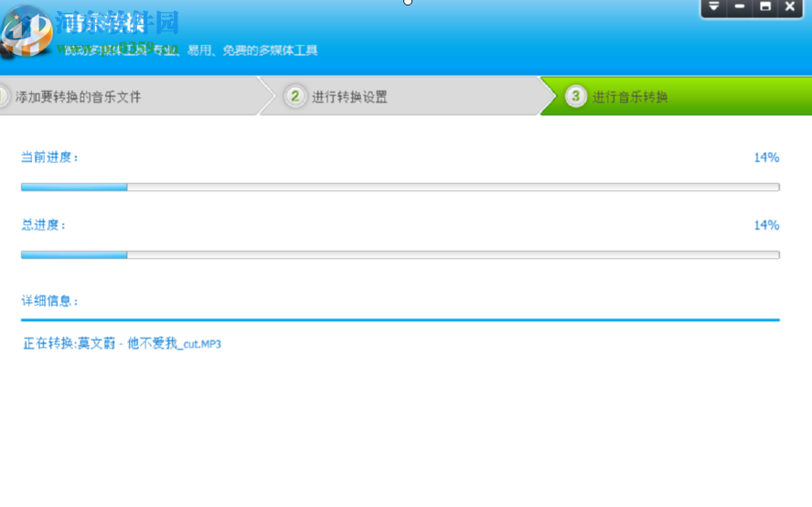
Task: Select step 3 进行音乐转换
Action: pyautogui.click(x=678, y=96)
